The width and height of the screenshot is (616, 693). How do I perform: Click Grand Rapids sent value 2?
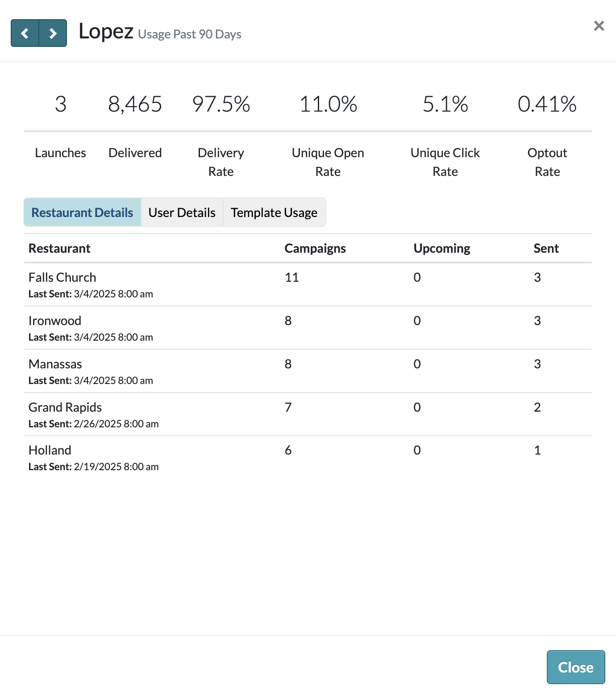pos(537,407)
